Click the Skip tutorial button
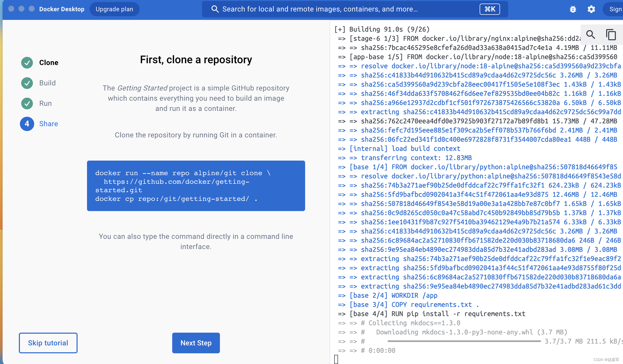The height and width of the screenshot is (364, 623). point(48,343)
